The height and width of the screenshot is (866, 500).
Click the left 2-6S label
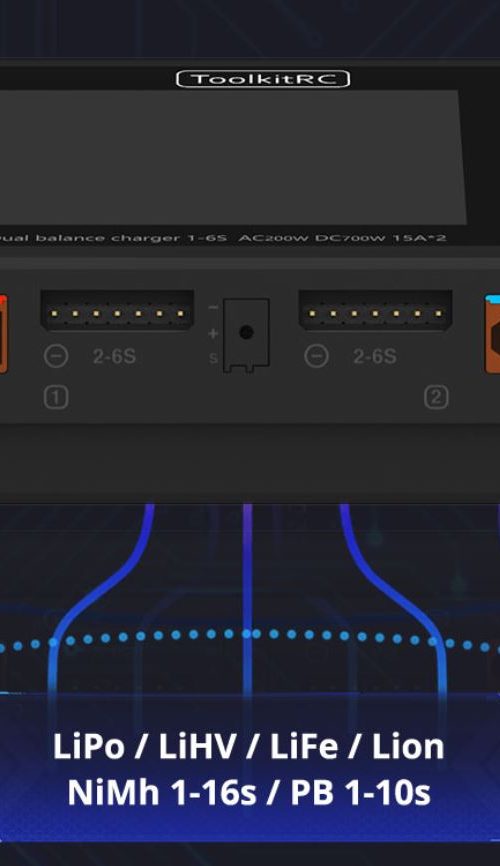(114, 356)
